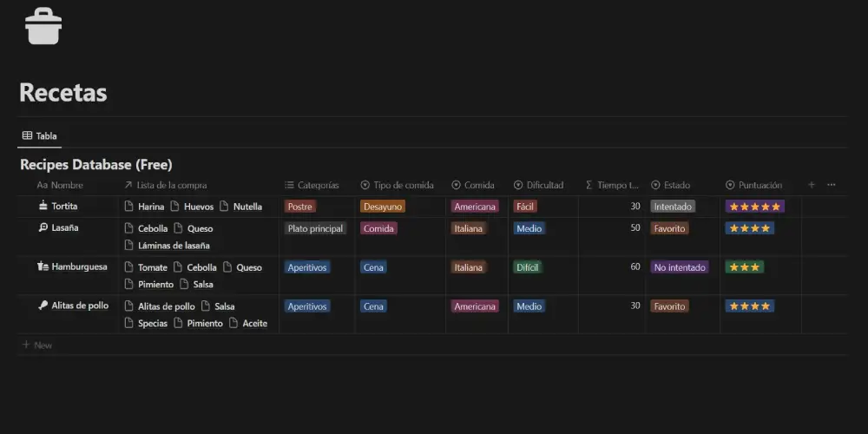Open the Estado column header menu
The width and height of the screenshot is (868, 434).
(676, 185)
